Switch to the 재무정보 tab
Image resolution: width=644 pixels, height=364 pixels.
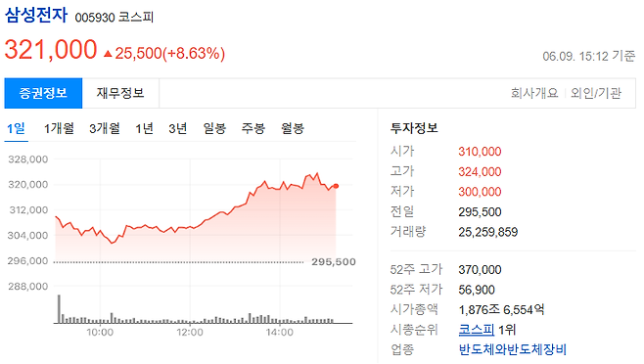(x=120, y=93)
